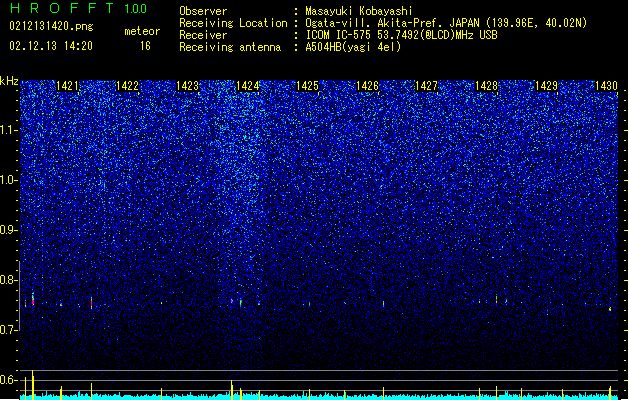Click the 1429 time axis marker
629x400 pixels.
pyautogui.click(x=546, y=85)
